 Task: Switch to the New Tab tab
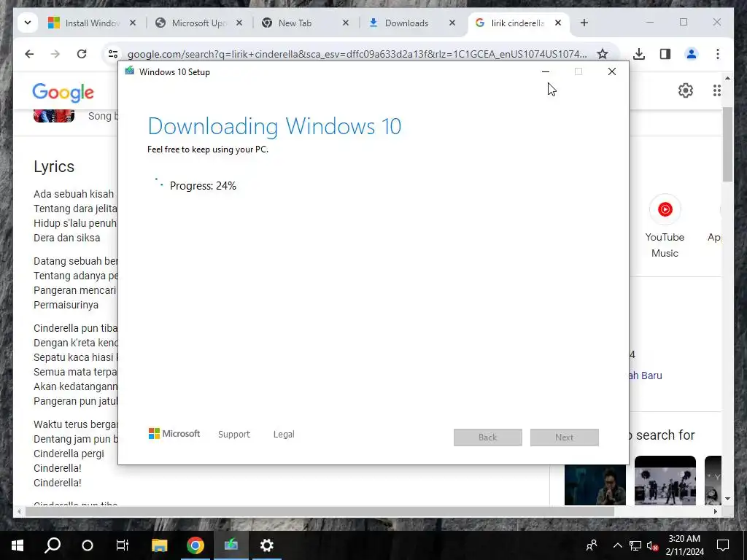point(306,23)
